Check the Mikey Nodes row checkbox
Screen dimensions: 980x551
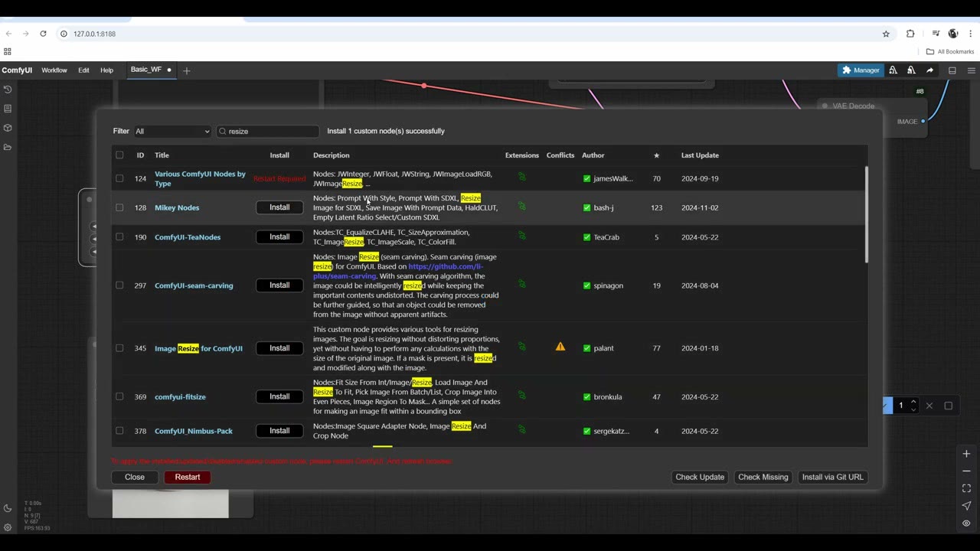tap(119, 207)
